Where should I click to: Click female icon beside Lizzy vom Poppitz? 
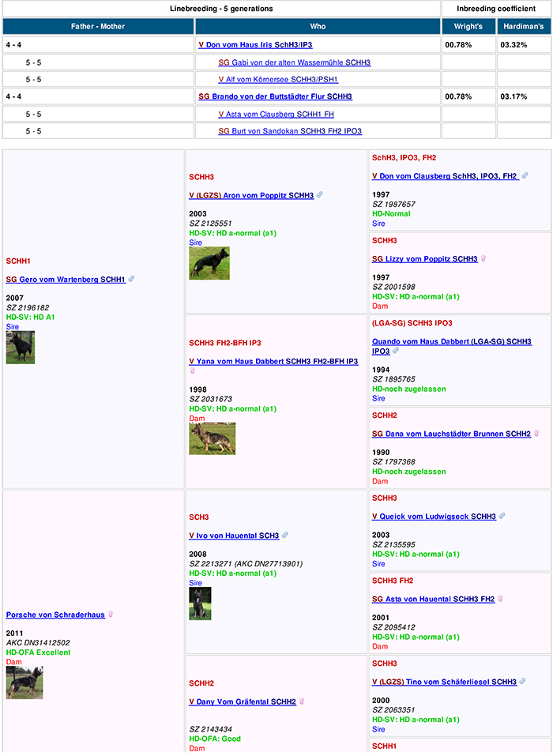(483, 259)
